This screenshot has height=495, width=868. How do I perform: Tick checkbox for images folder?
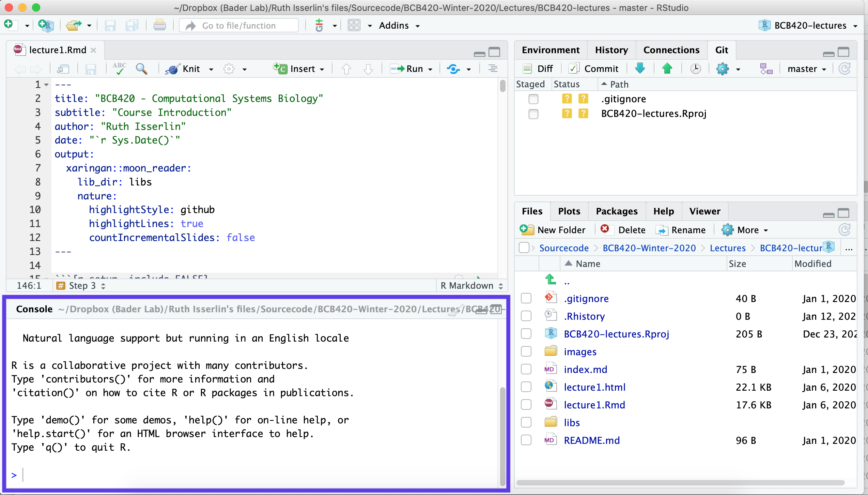(x=526, y=351)
